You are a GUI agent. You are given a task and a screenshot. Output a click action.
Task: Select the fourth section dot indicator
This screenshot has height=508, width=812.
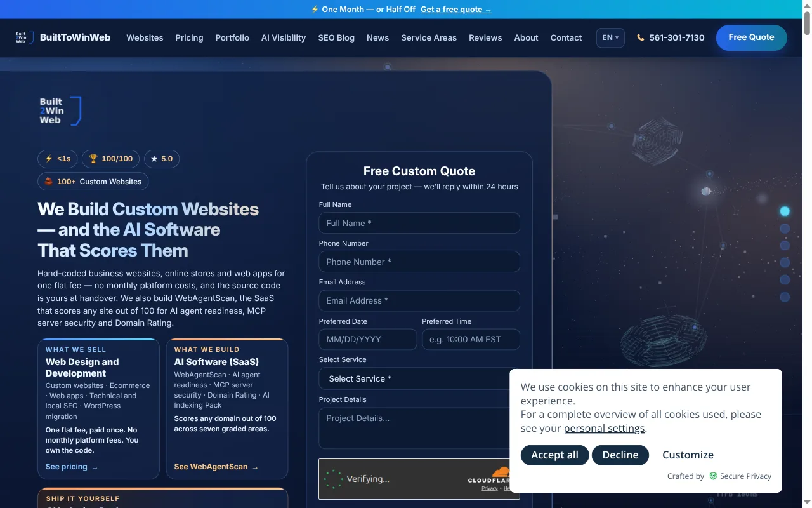785,263
